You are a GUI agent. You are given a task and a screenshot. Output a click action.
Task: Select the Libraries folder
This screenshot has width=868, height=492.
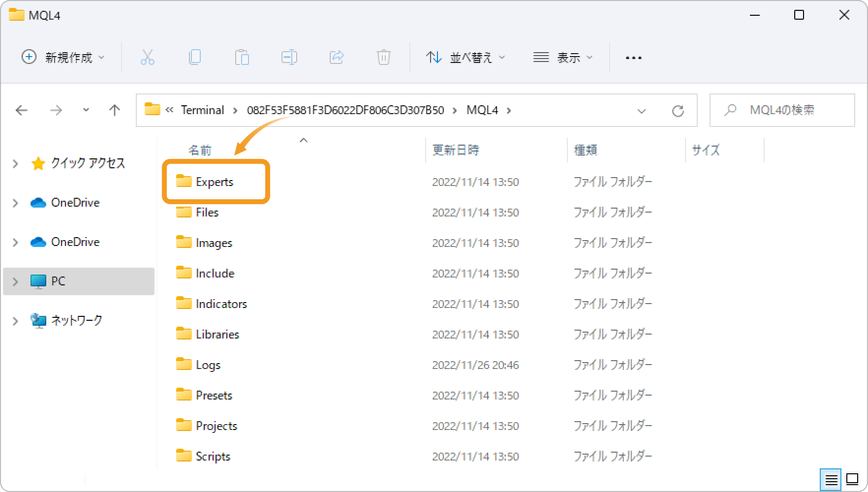tap(217, 335)
